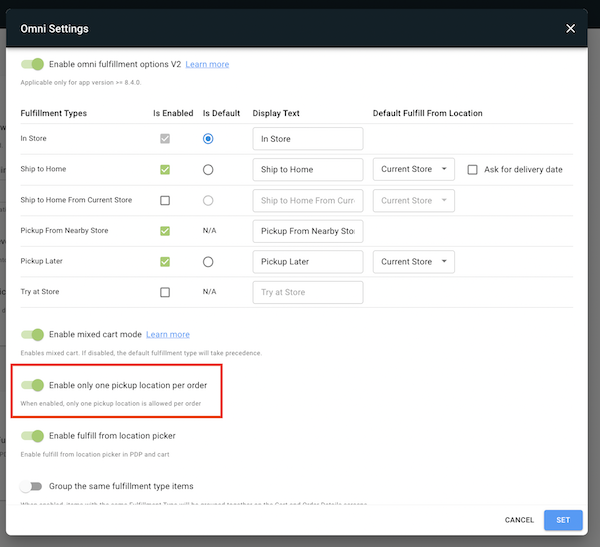The width and height of the screenshot is (600, 547).
Task: Click the Is Default column header
Action: point(221,113)
